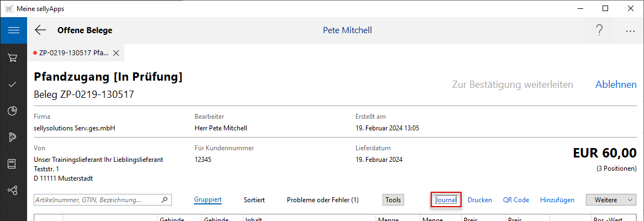644x221 pixels.
Task: Switch to Sortiert view
Action: click(254, 200)
